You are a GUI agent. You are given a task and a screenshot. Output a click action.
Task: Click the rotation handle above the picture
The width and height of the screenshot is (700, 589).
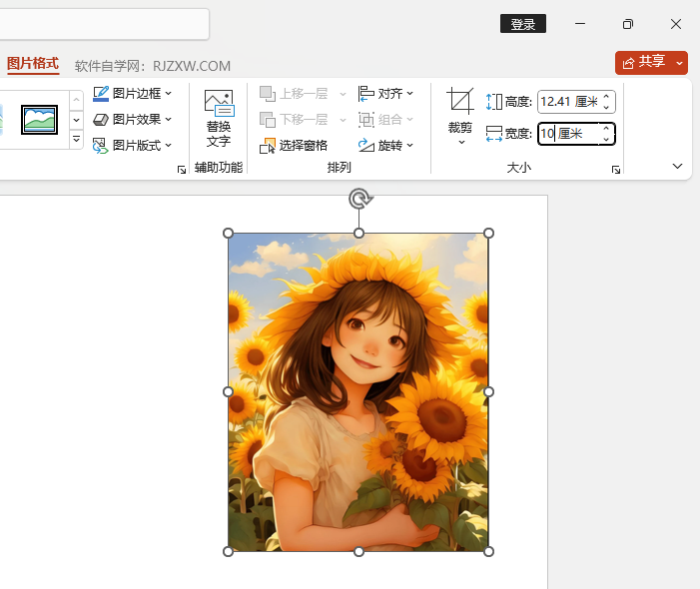click(x=359, y=199)
